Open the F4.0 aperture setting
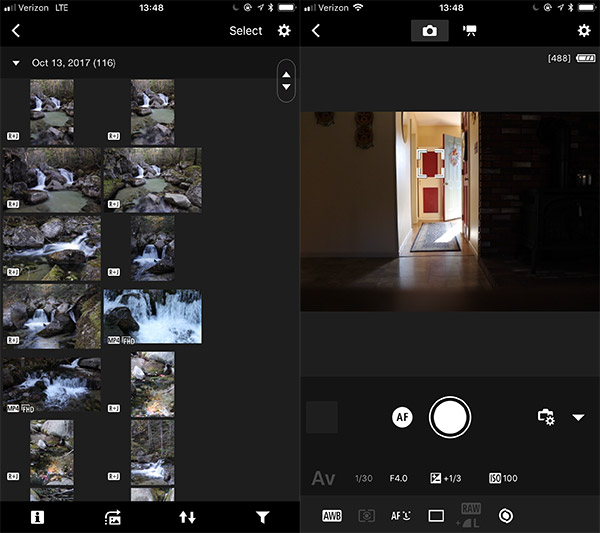 point(400,479)
